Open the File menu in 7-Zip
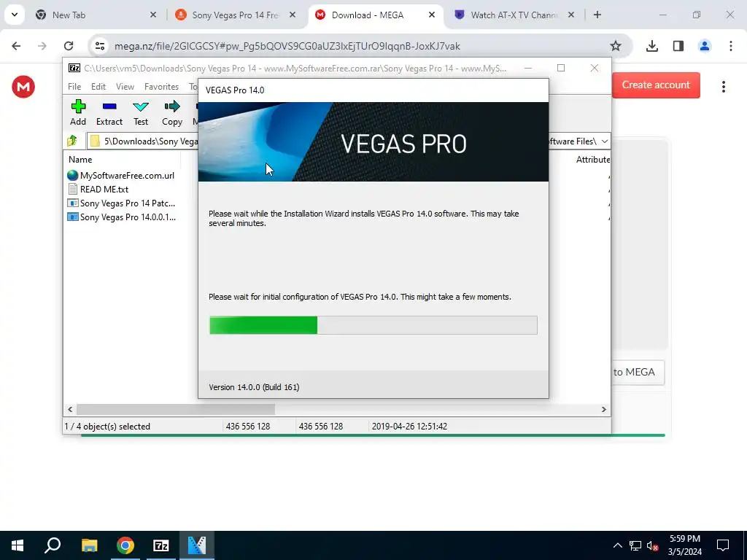This screenshot has width=747, height=560. point(74,87)
